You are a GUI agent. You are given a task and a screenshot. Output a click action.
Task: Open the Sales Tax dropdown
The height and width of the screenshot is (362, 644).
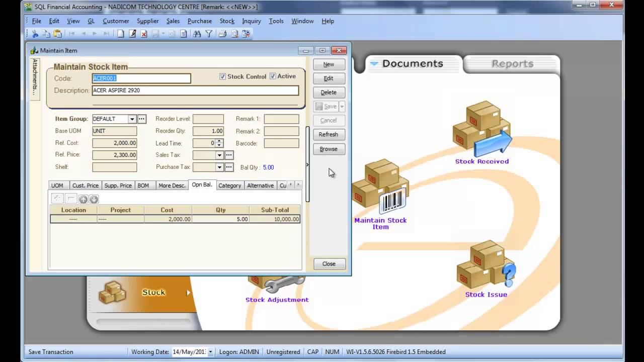(219, 155)
